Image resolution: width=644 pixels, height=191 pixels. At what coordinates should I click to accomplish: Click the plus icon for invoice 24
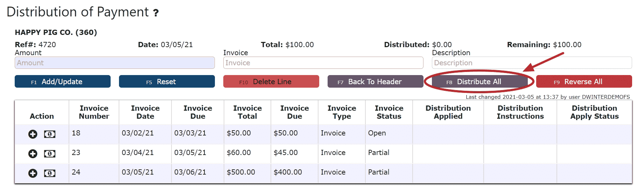coord(33,173)
